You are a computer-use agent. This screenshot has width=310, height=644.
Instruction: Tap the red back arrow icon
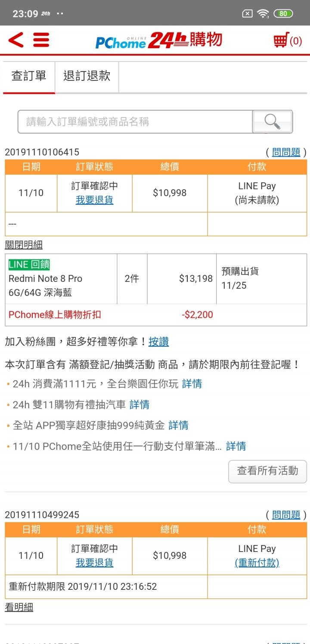tap(16, 40)
